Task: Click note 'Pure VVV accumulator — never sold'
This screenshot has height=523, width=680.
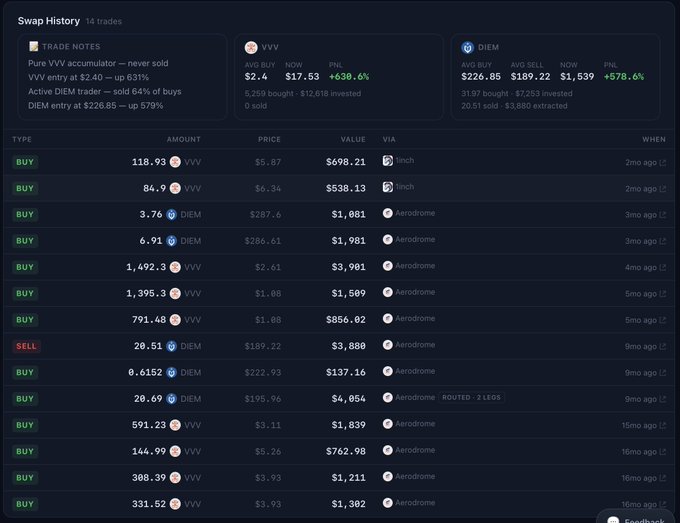Action: [98, 63]
